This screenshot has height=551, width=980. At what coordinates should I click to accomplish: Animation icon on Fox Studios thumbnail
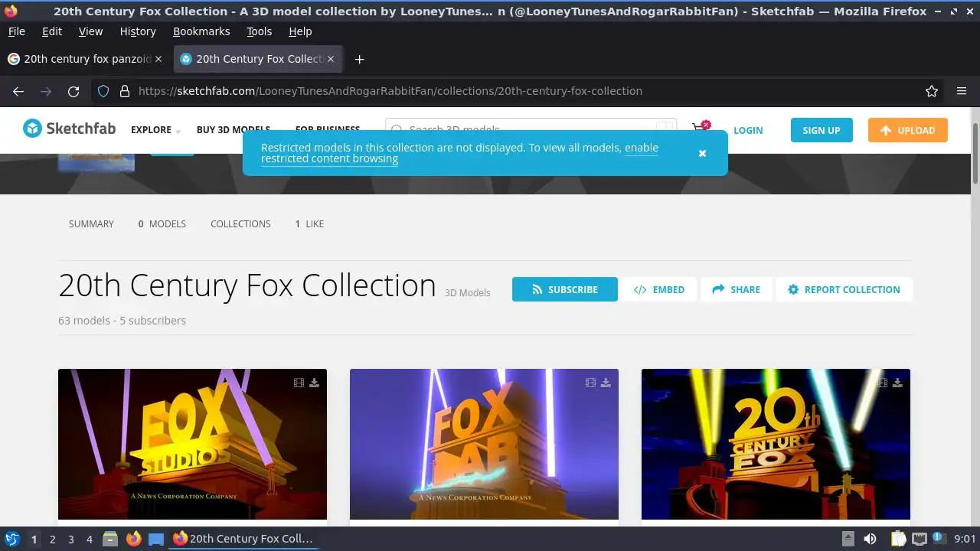point(299,383)
